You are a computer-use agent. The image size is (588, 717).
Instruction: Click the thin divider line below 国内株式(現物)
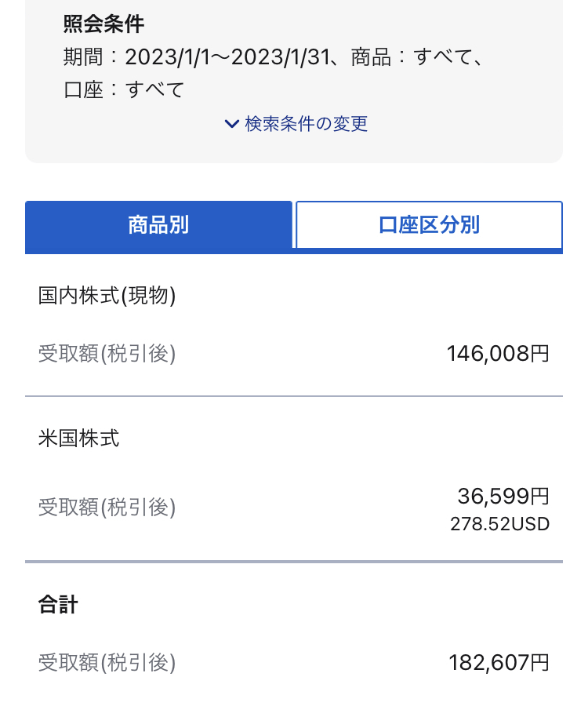point(294,396)
